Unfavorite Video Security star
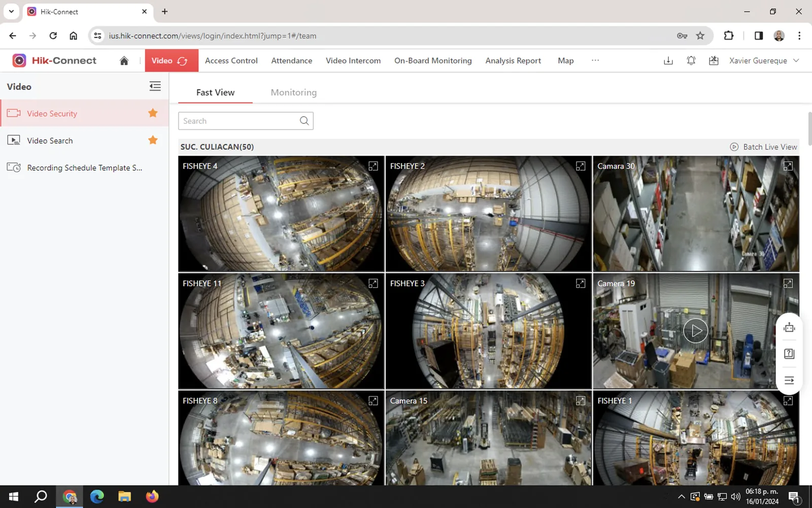The height and width of the screenshot is (508, 812). click(x=153, y=113)
